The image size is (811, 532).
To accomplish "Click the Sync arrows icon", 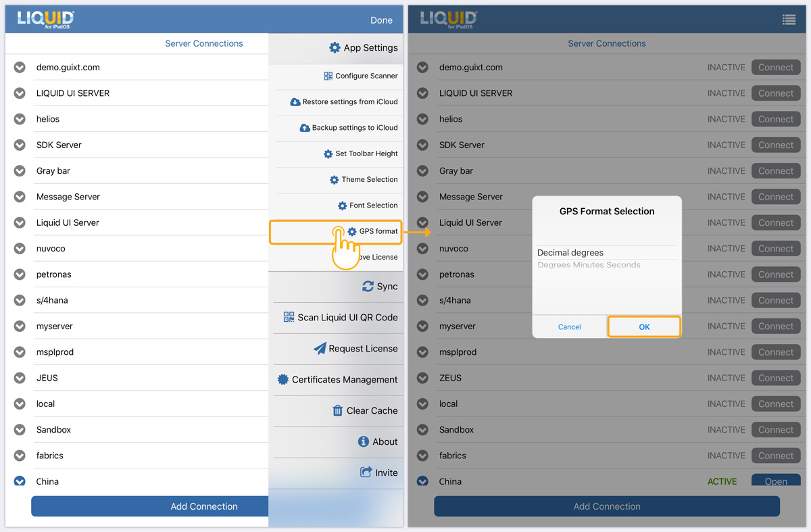I will pos(368,287).
